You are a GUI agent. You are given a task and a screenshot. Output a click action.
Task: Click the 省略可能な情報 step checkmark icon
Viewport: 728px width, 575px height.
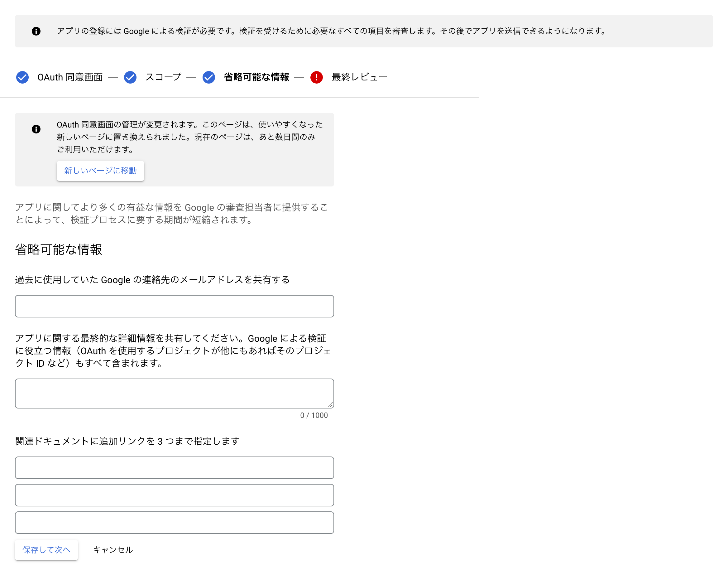click(208, 77)
